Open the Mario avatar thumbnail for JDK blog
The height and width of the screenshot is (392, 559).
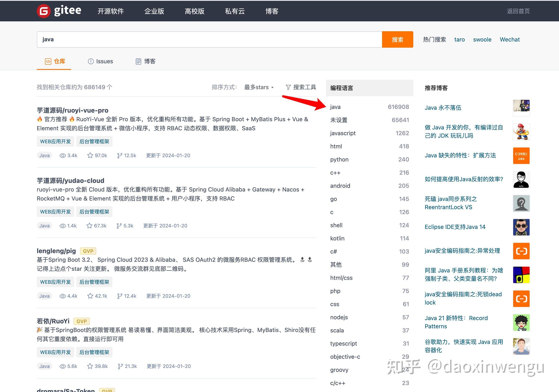click(x=521, y=132)
